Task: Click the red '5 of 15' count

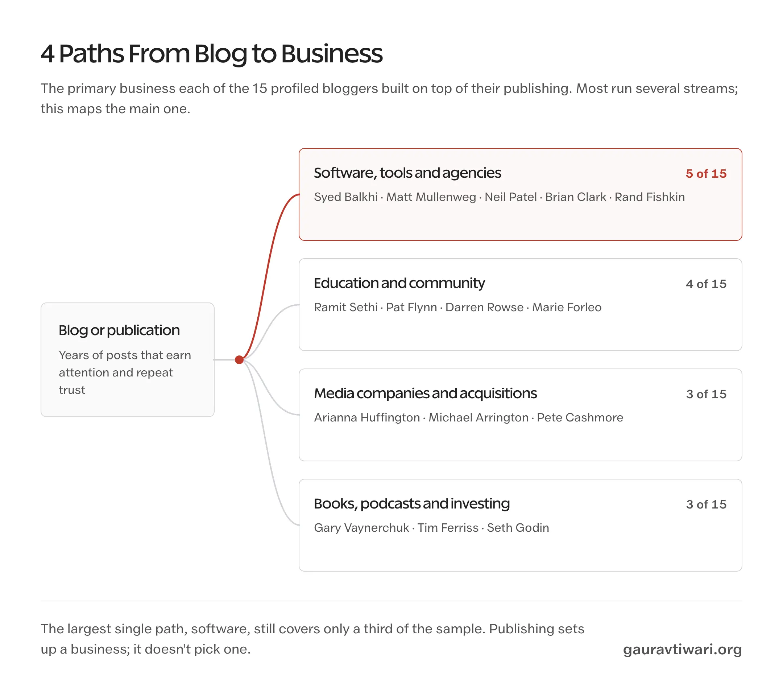Action: [706, 173]
